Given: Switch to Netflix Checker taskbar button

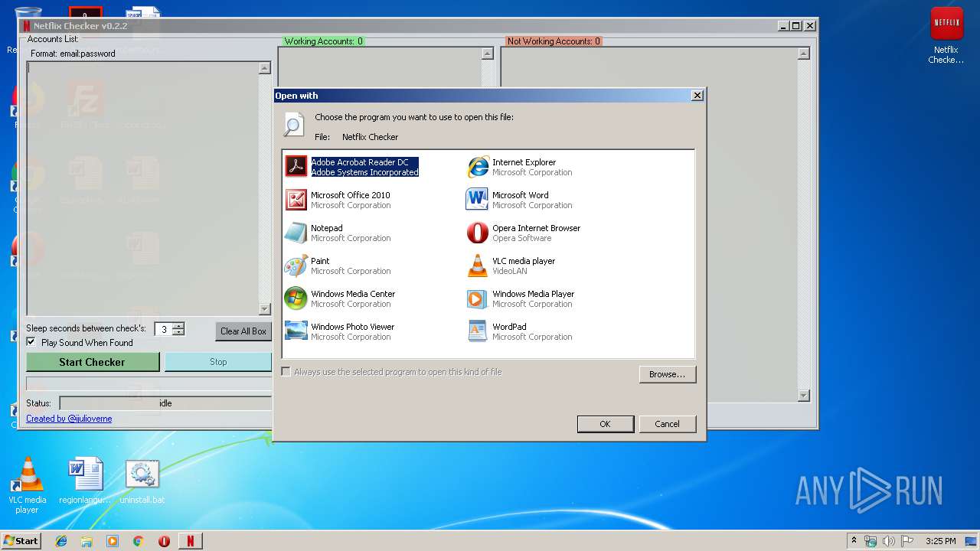Looking at the screenshot, I should coord(191,541).
